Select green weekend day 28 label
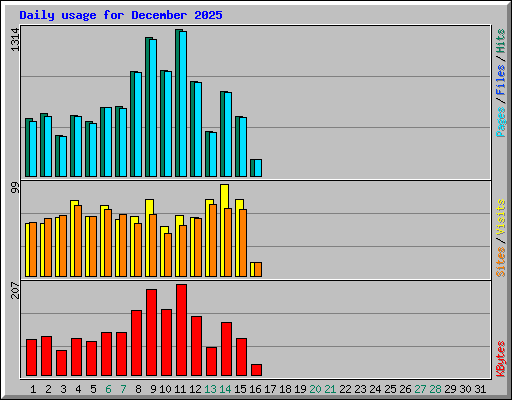512x400 pixels. click(x=435, y=389)
